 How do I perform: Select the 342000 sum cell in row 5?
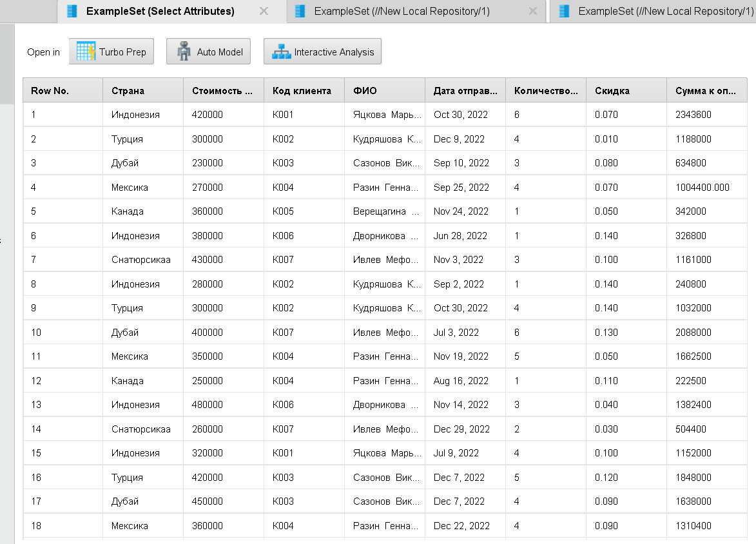(707, 211)
